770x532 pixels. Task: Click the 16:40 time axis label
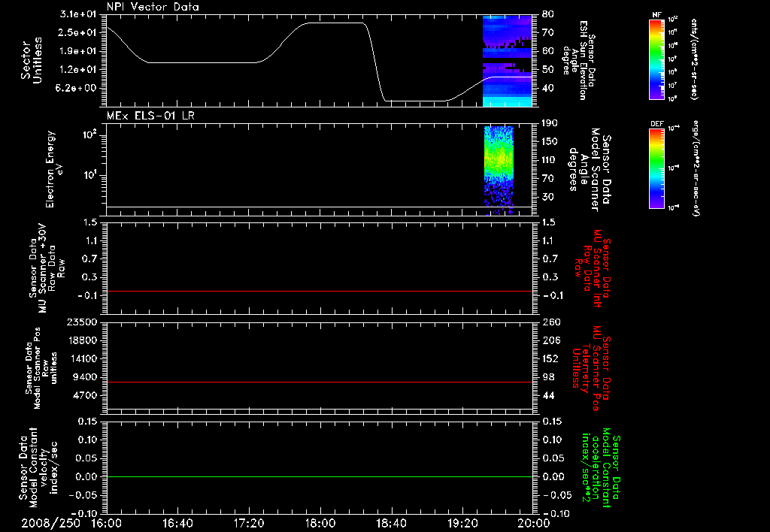coord(177,523)
